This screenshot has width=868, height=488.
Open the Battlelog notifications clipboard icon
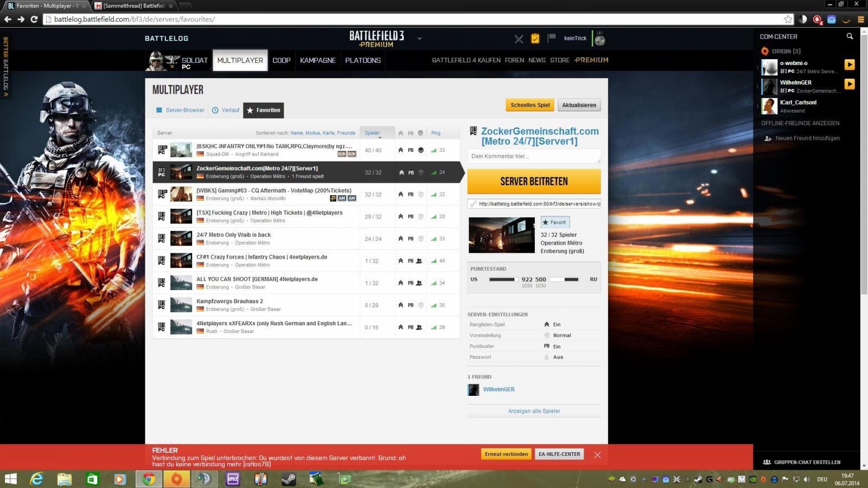click(535, 38)
